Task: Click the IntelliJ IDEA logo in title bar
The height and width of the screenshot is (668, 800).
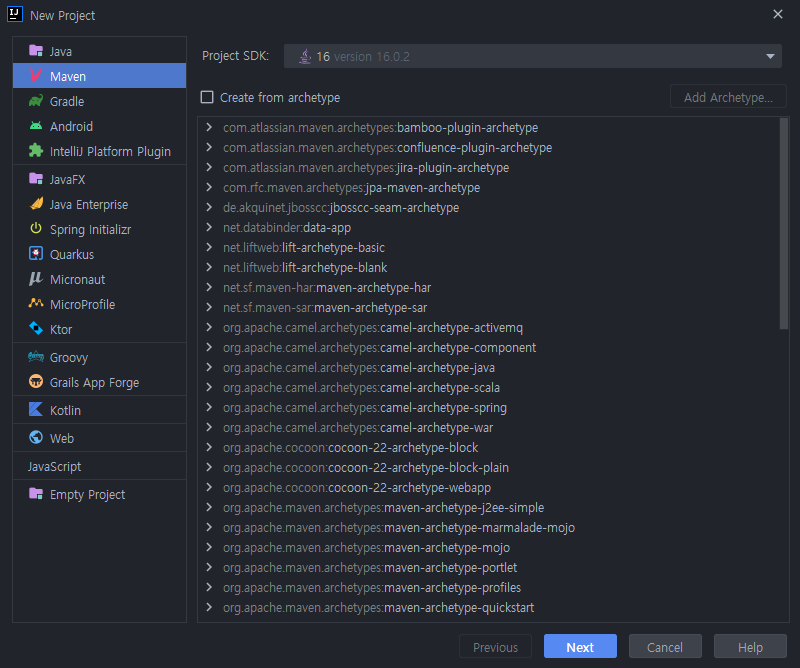Action: click(x=15, y=14)
